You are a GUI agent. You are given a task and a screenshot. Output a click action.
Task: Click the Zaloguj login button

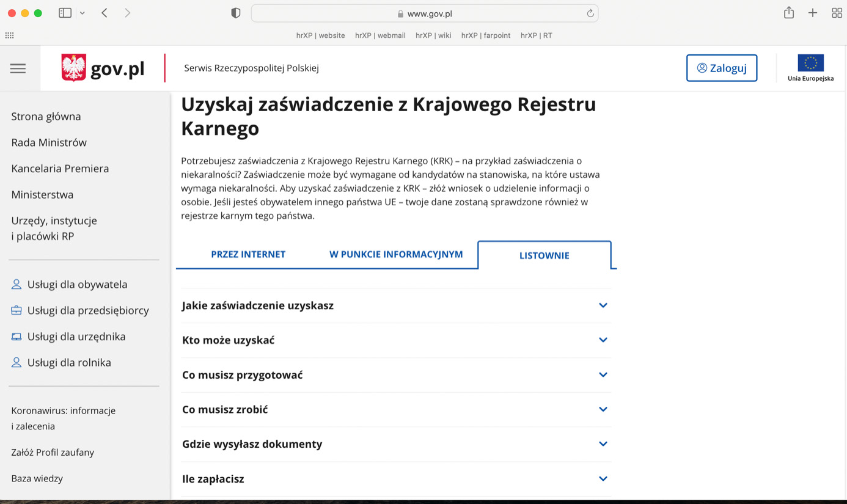[722, 68]
